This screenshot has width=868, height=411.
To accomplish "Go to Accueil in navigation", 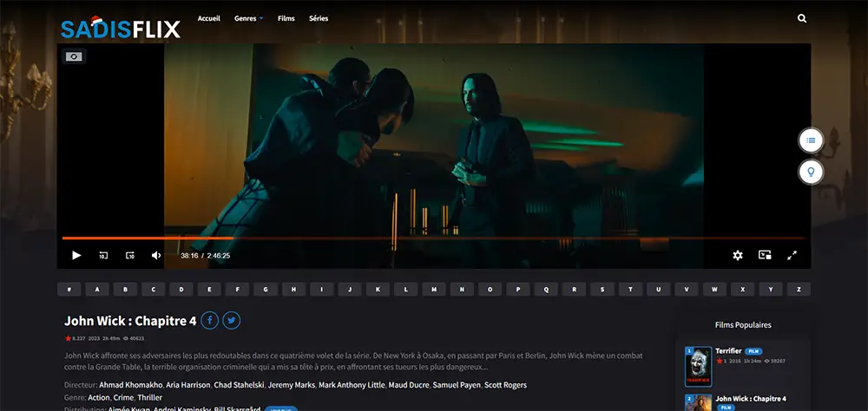I will click(208, 18).
